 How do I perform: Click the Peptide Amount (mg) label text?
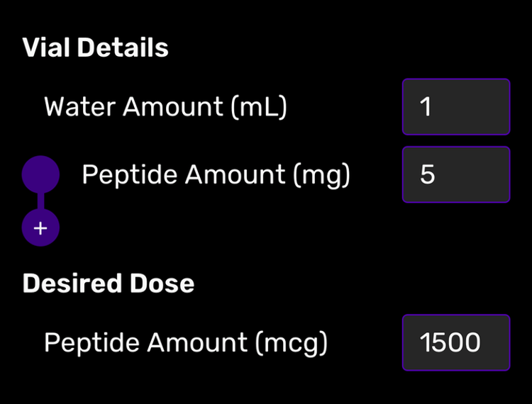click(216, 175)
